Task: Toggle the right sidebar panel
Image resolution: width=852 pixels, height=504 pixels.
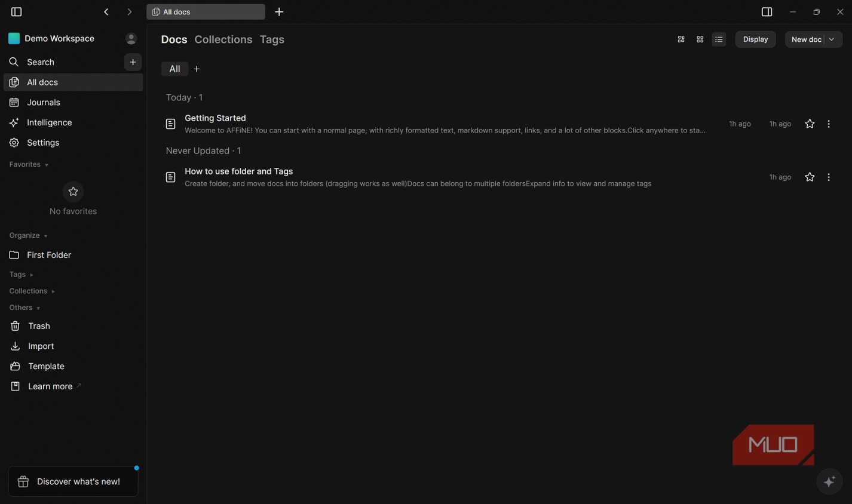Action: pos(767,12)
